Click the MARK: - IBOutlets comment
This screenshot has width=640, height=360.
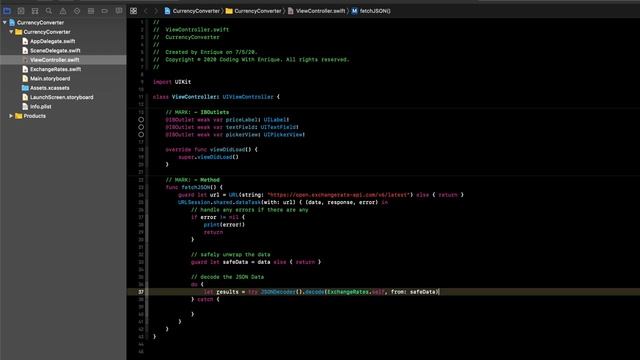[197, 112]
